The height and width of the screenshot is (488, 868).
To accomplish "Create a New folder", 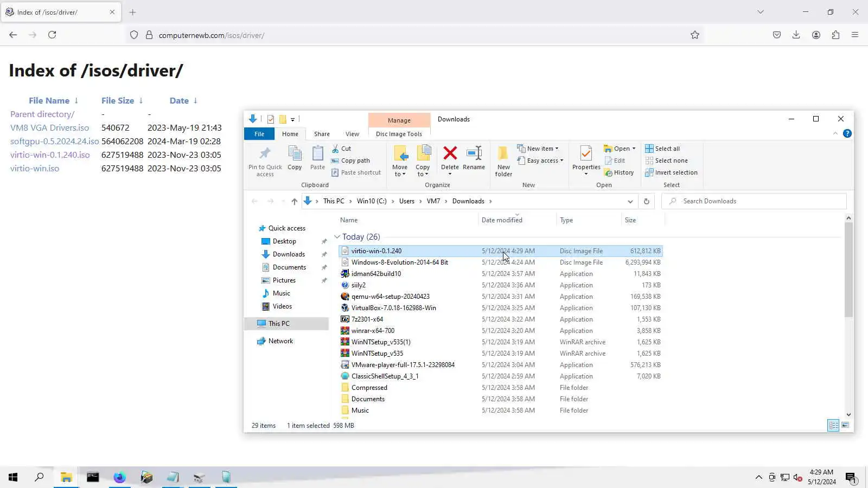I will [503, 160].
